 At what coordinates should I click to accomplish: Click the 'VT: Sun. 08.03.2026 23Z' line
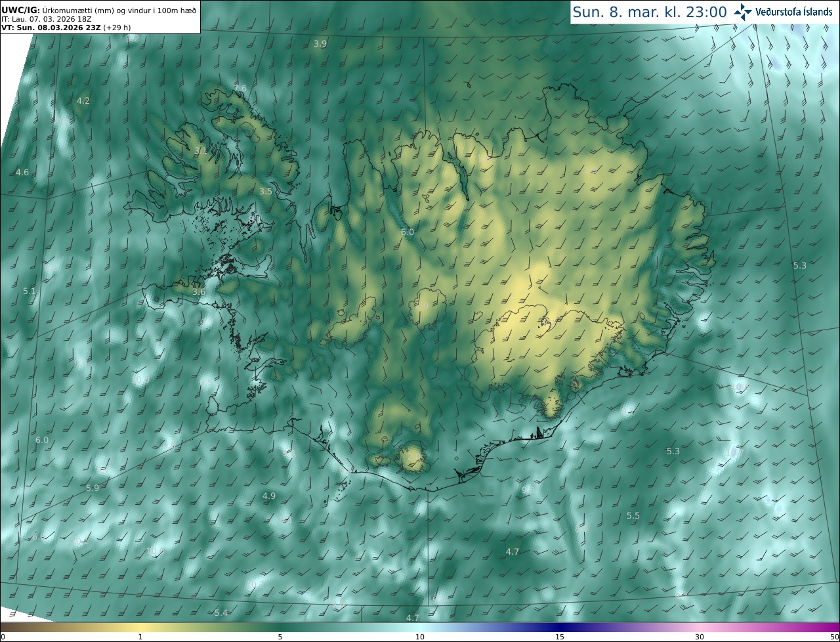click(x=66, y=28)
